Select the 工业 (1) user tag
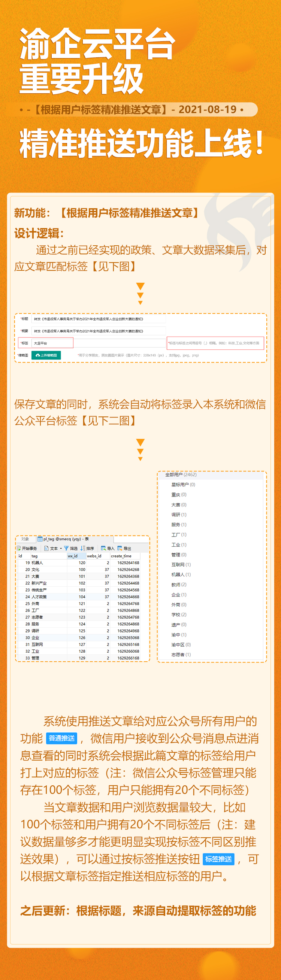The image size is (281, 980). point(179,544)
